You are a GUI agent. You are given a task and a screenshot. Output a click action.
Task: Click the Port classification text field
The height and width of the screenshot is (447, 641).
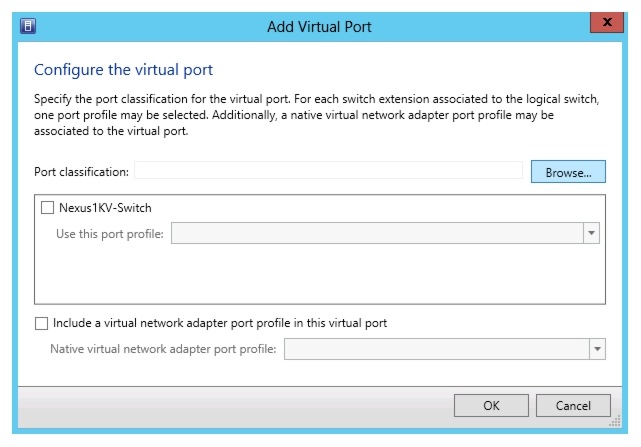click(x=328, y=172)
